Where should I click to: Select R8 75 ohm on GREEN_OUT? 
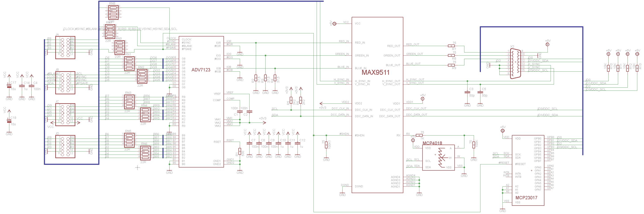pos(451,55)
